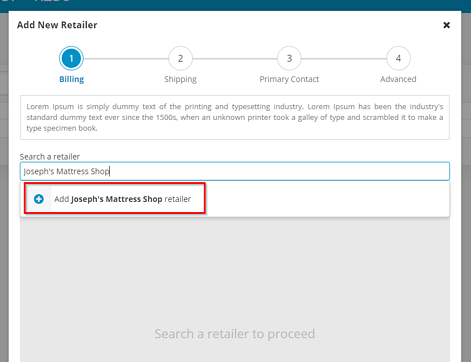Open step 3 circle
Image resolution: width=471 pixels, height=362 pixels.
[289, 58]
